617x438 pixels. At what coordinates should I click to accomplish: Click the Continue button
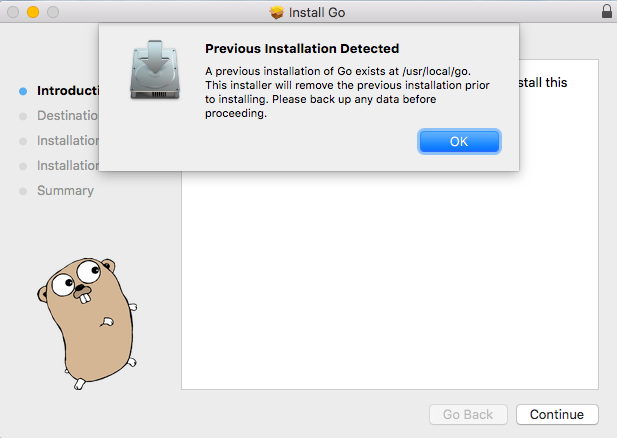pyautogui.click(x=557, y=414)
